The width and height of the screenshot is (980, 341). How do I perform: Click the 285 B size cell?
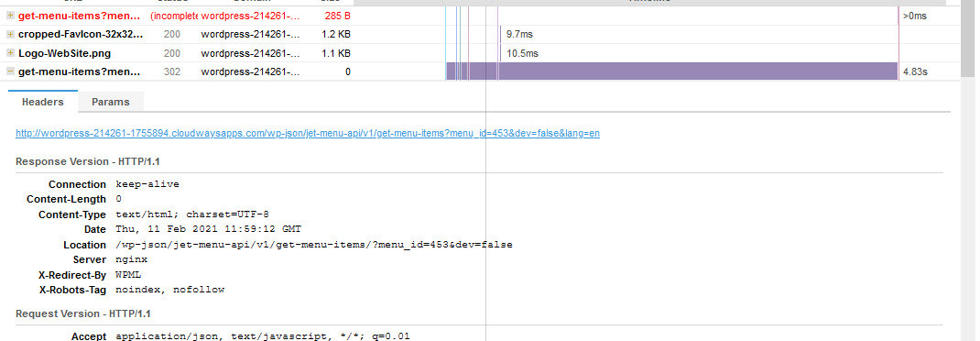[337, 16]
